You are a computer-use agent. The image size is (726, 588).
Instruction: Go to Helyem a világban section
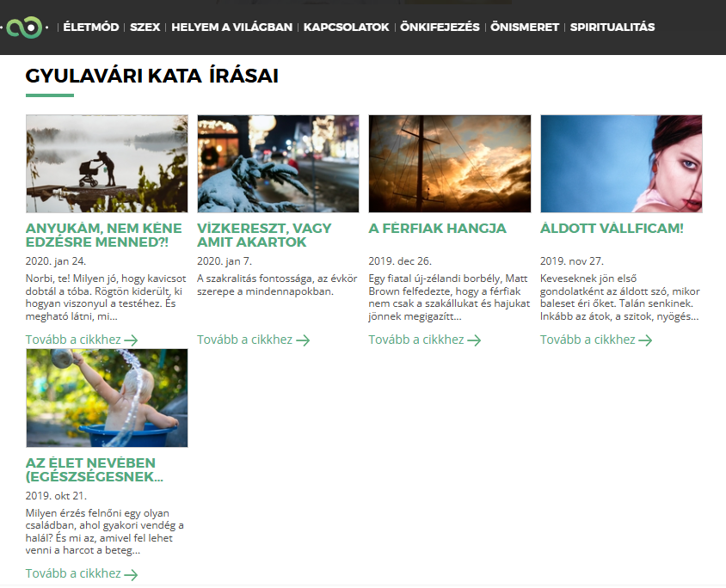tap(231, 28)
